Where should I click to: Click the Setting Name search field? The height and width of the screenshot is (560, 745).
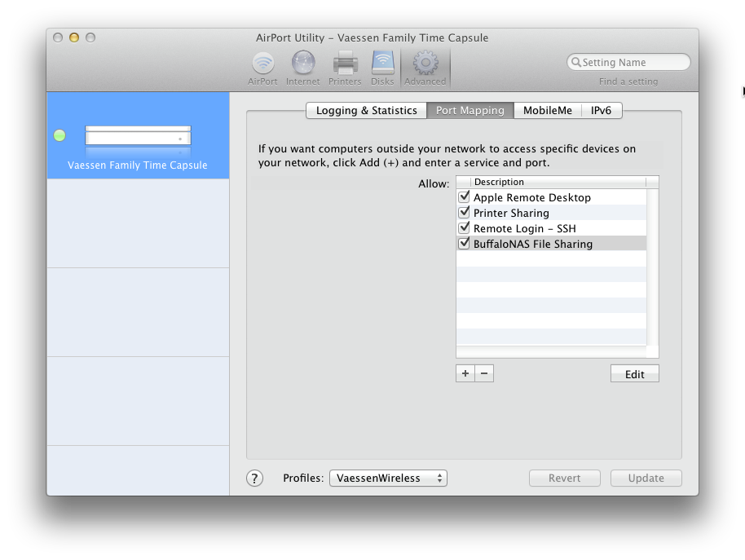628,62
